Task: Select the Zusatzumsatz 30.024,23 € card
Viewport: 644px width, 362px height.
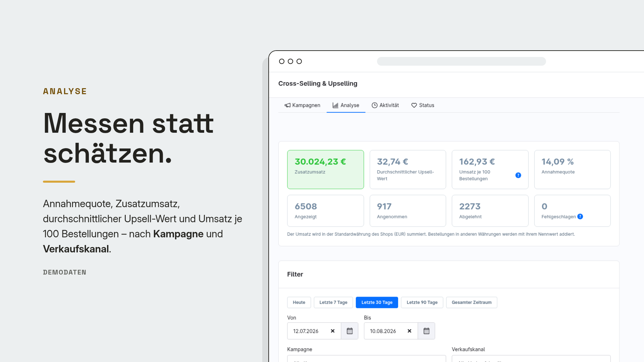Action: (x=325, y=170)
